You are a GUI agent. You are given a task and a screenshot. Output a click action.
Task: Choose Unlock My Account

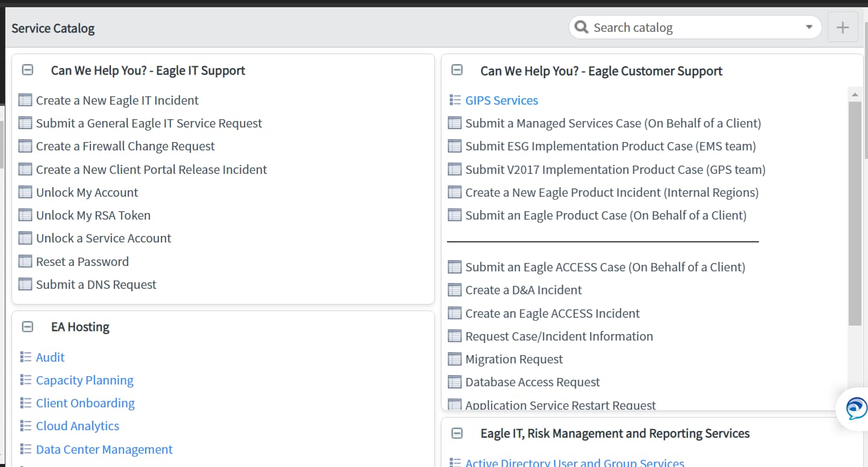87,192
